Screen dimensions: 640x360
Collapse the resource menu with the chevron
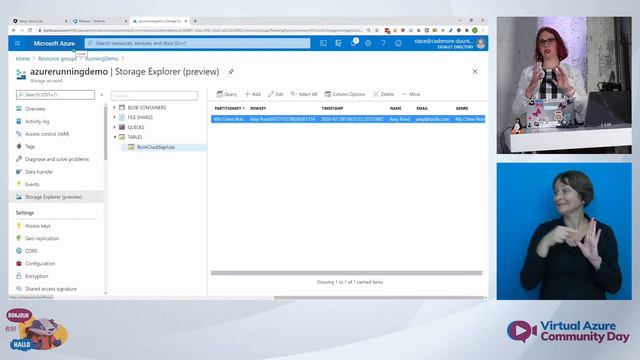coord(102,95)
